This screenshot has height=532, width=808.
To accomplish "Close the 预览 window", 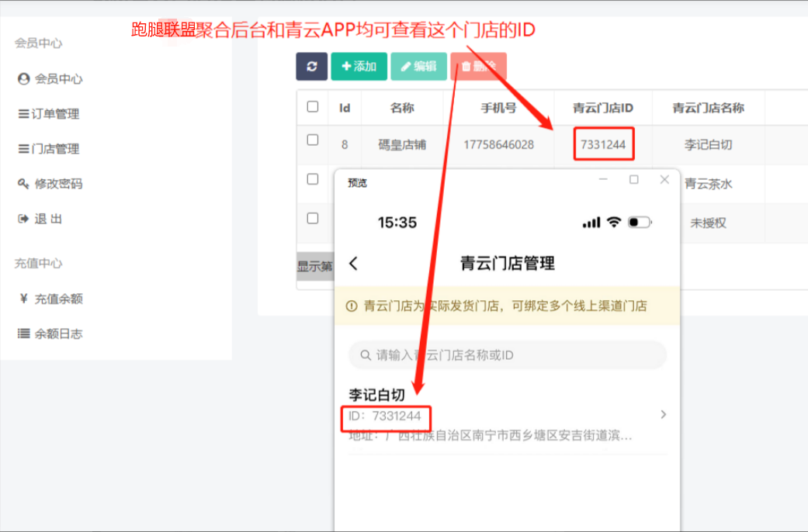I will [664, 179].
